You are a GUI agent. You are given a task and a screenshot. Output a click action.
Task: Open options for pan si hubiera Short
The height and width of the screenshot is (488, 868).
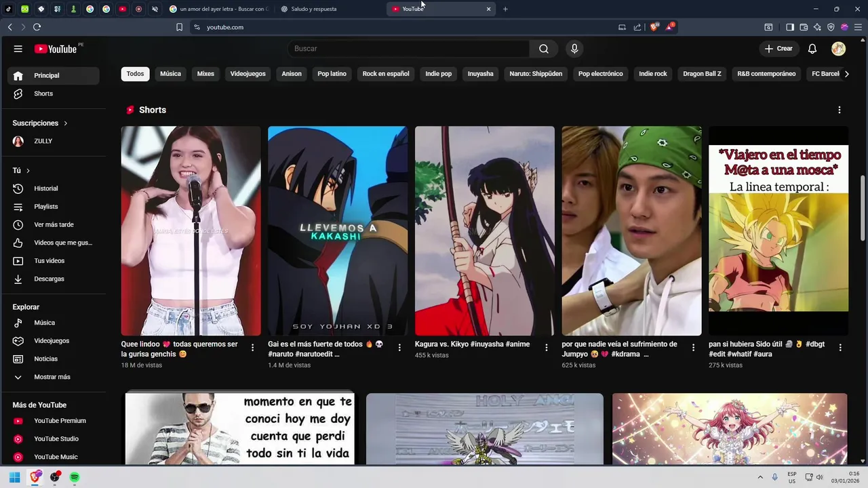pyautogui.click(x=840, y=348)
